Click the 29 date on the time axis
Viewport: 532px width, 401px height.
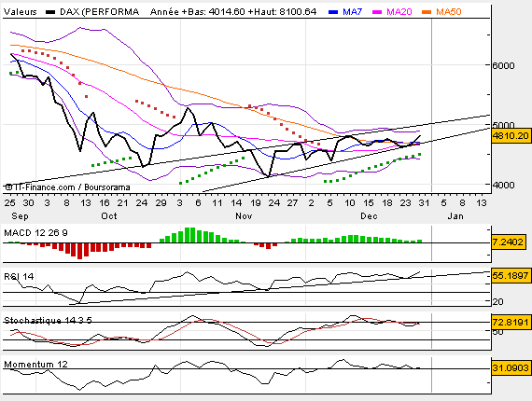[161, 203]
